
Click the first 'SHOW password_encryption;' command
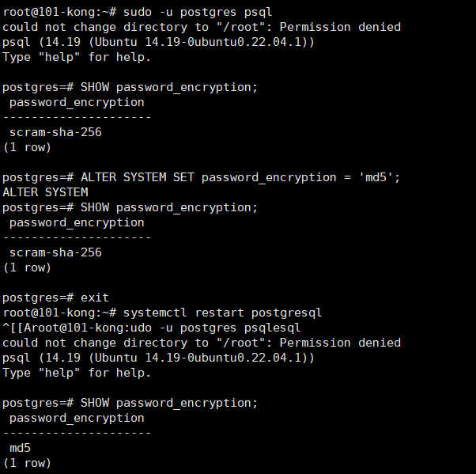(x=169, y=87)
